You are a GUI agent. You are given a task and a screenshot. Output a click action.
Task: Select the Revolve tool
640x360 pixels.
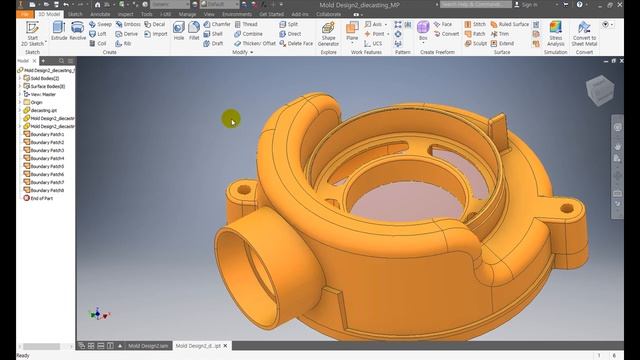click(77, 31)
